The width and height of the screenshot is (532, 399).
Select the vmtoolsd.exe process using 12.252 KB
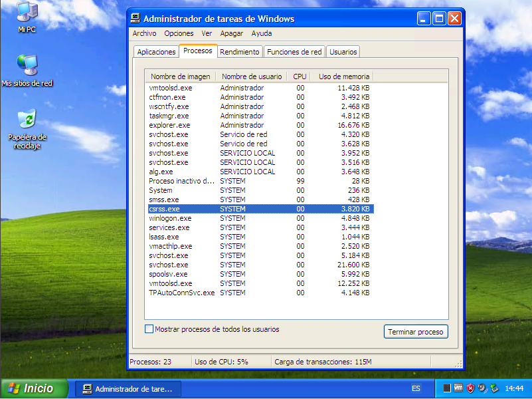tap(260, 283)
